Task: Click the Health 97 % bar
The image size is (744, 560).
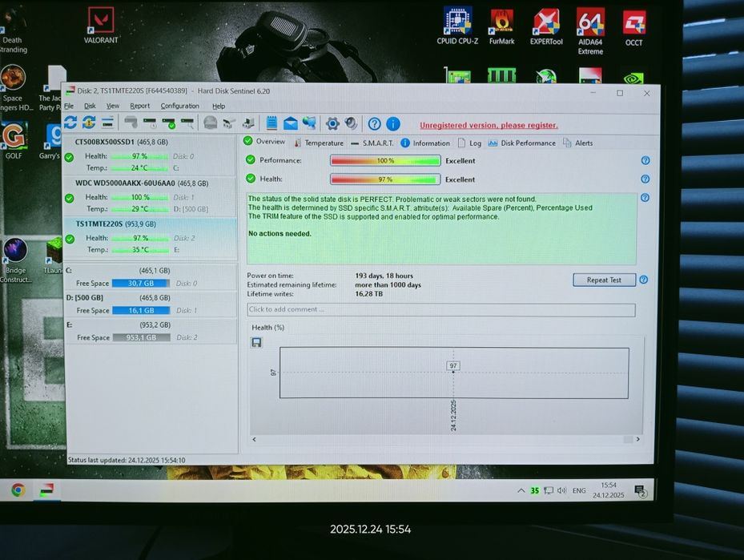Action: coord(385,179)
